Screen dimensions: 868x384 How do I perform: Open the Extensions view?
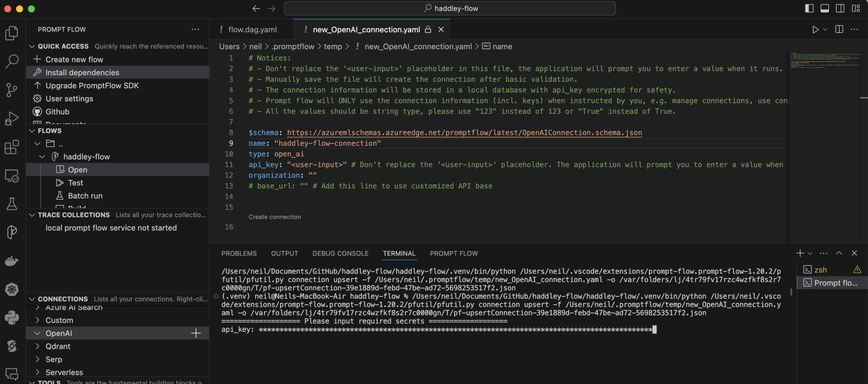coord(12,147)
